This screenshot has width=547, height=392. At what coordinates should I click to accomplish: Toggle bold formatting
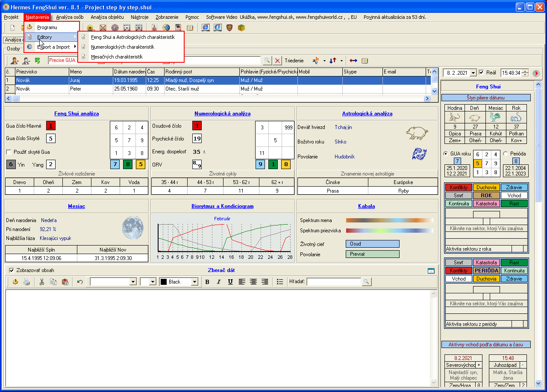pos(207,282)
